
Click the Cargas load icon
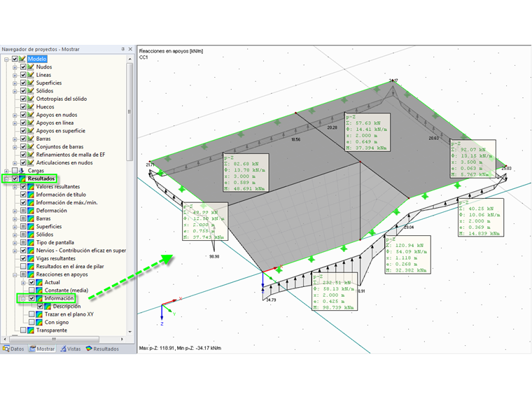pos(22,171)
